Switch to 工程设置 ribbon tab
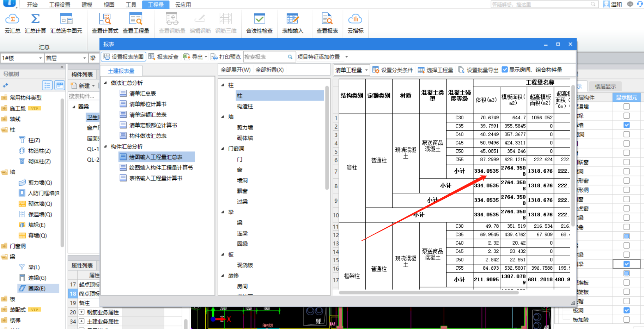This screenshot has height=329, width=644. click(60, 5)
